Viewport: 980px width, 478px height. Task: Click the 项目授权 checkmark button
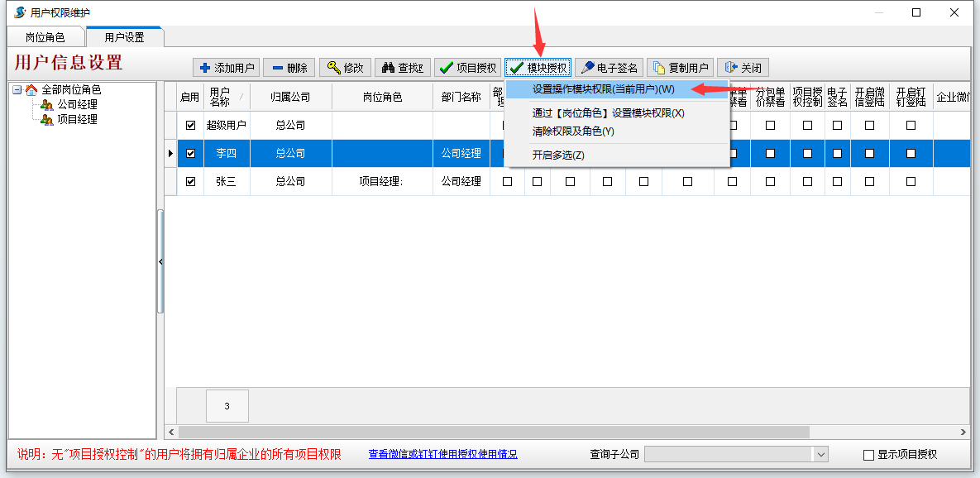point(468,68)
